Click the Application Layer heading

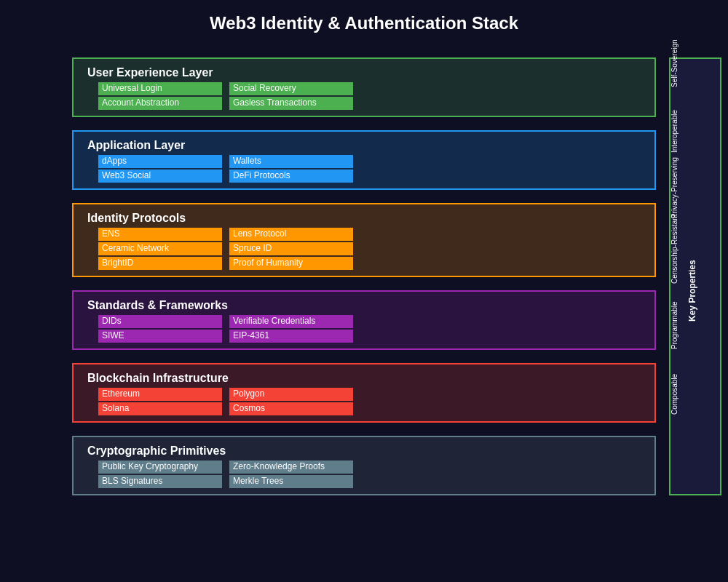point(136,145)
